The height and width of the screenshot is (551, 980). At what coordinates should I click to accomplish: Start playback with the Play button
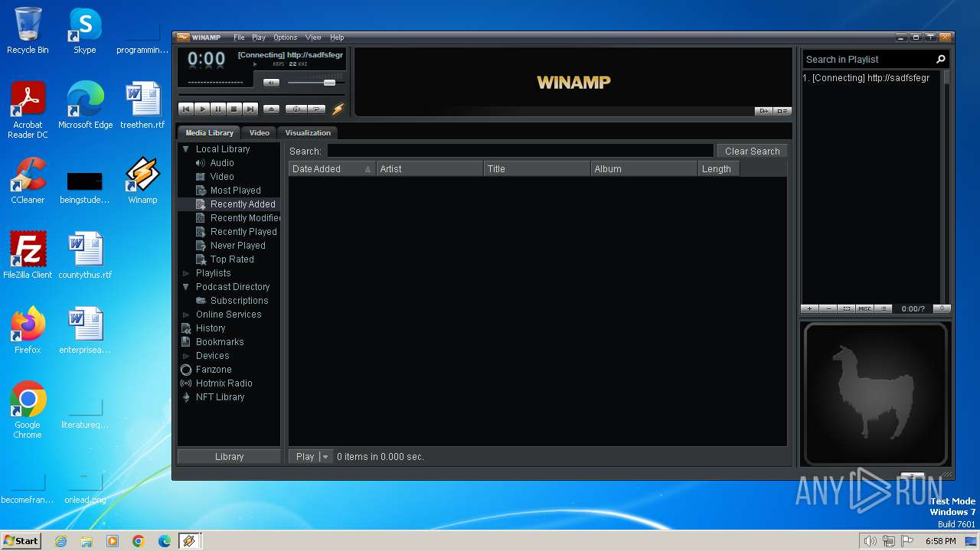tap(202, 109)
